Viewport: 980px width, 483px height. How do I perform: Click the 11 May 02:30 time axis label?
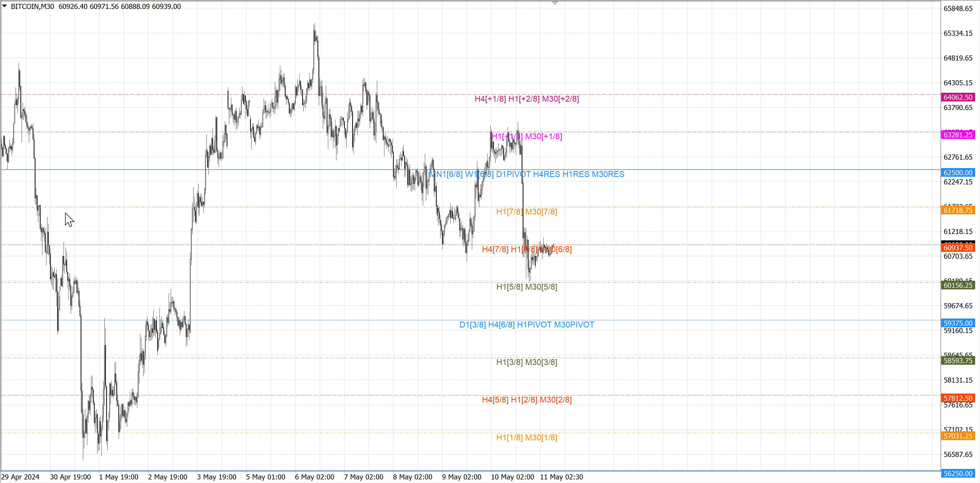[561, 477]
